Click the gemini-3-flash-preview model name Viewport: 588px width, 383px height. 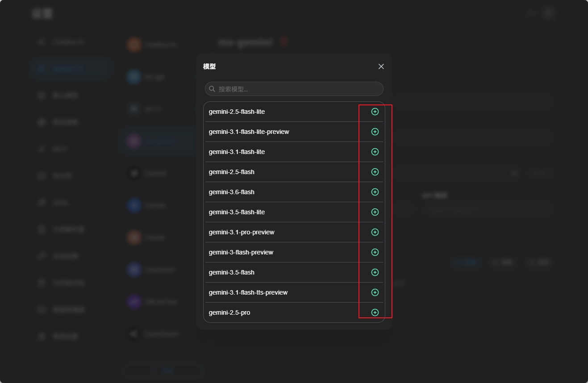[x=241, y=252]
